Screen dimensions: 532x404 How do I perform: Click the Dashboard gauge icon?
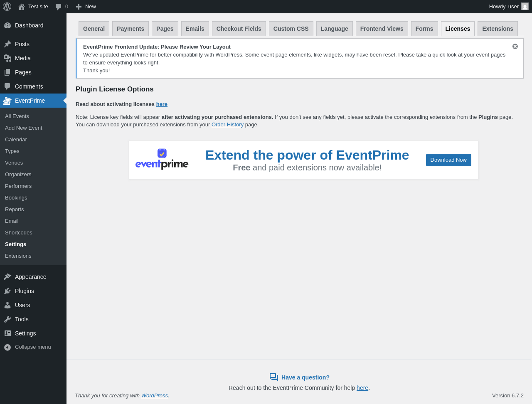7,25
